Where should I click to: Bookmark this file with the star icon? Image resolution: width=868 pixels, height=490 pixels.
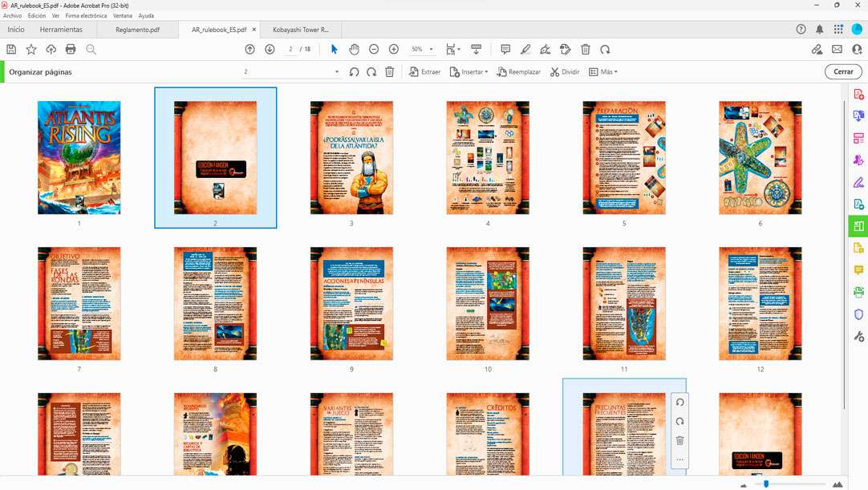click(x=31, y=49)
